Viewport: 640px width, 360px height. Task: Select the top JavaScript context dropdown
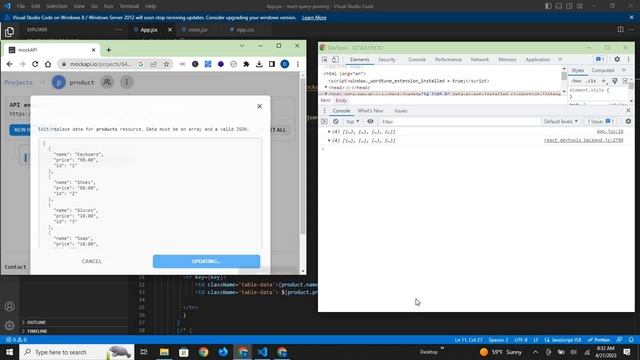coord(352,121)
